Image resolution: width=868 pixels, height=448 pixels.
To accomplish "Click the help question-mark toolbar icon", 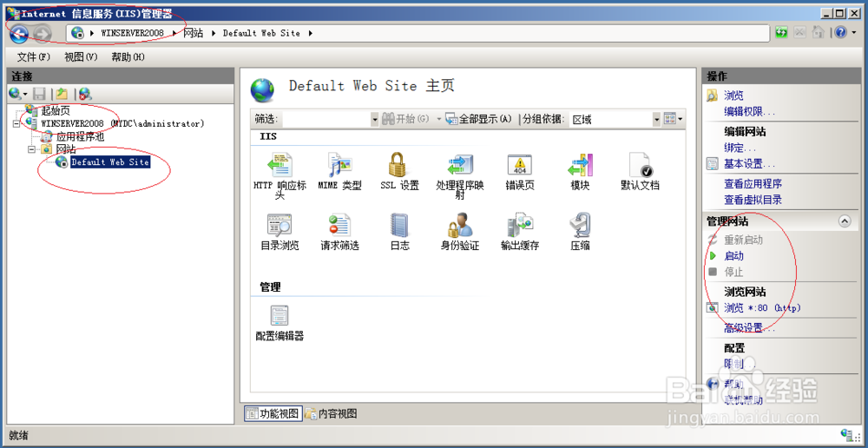I will (x=840, y=33).
